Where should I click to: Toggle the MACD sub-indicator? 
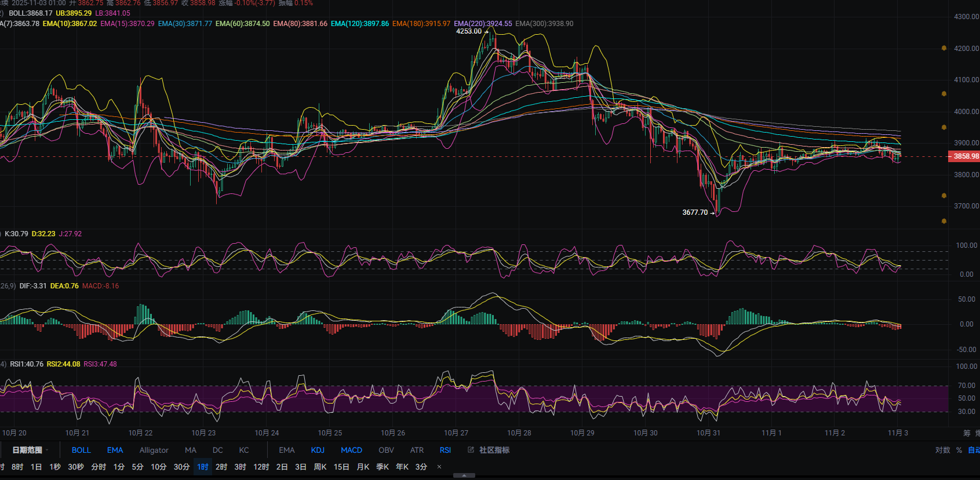pos(351,450)
